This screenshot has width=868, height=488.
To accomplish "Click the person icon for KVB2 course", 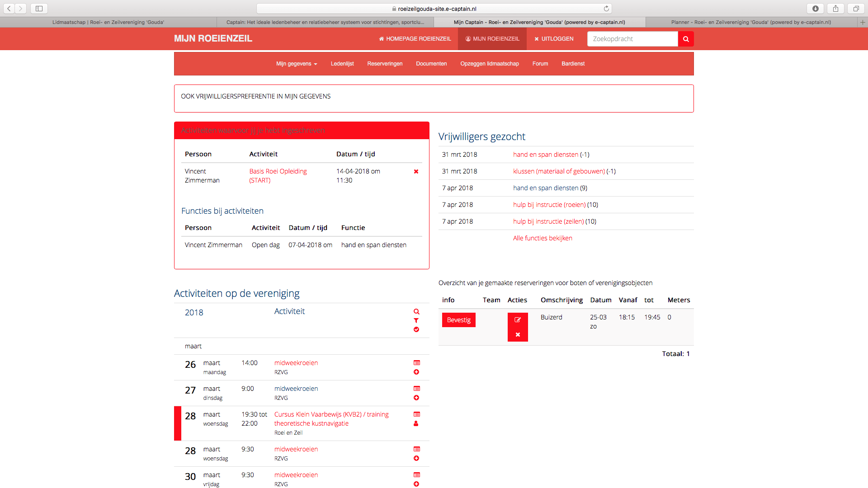I will point(416,424).
